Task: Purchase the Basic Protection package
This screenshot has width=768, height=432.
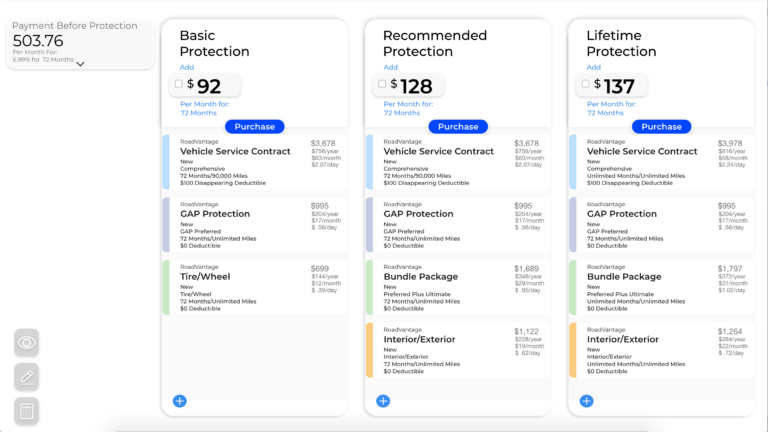Action: (x=255, y=127)
